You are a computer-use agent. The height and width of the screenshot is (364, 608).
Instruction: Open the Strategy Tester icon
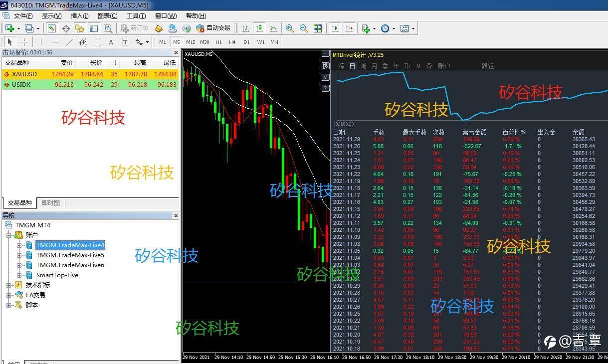click(x=108, y=28)
